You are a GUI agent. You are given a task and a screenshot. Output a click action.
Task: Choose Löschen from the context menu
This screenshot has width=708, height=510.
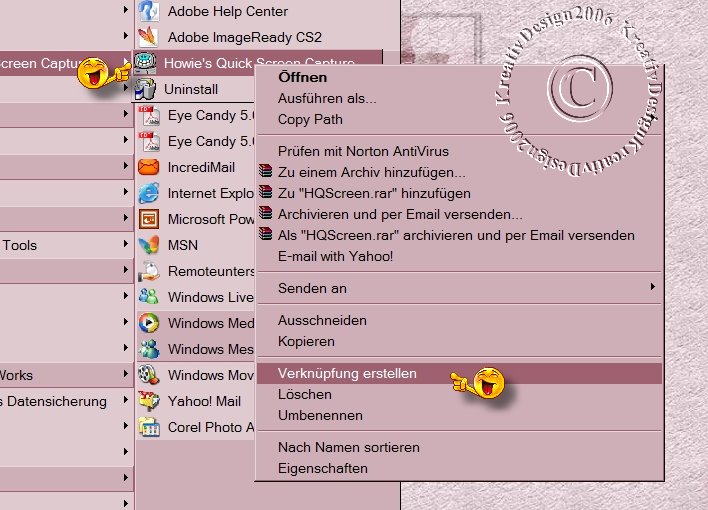pyautogui.click(x=459, y=394)
